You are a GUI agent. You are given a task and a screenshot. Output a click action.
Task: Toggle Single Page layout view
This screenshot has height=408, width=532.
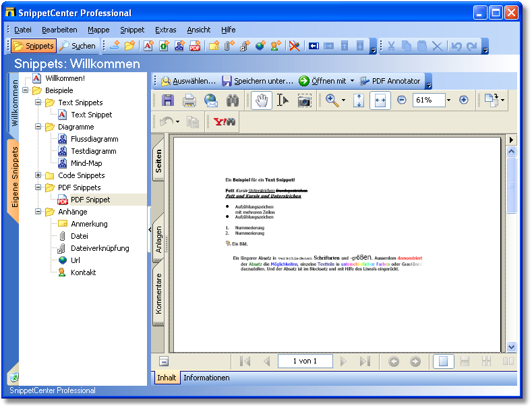[x=443, y=361]
